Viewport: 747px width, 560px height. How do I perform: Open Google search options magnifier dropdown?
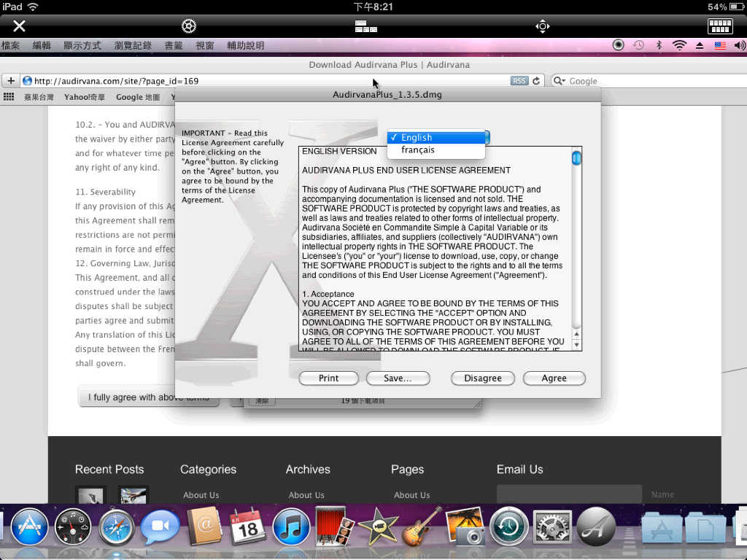(x=558, y=81)
